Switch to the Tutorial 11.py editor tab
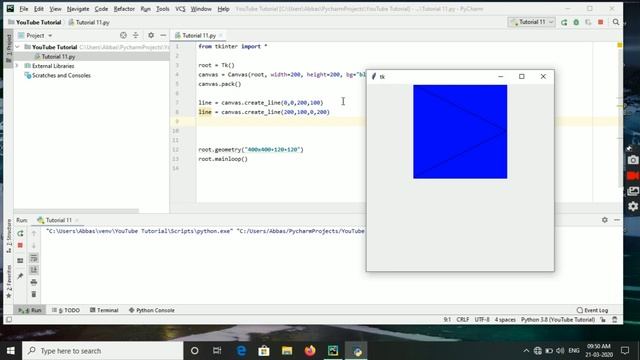Screen dimensions: 640x360 pos(199,36)
